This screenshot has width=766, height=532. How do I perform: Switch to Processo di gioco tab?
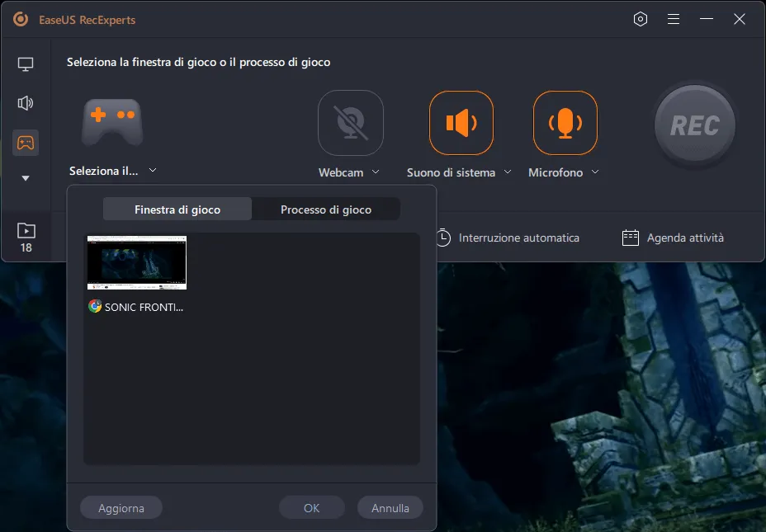point(326,210)
